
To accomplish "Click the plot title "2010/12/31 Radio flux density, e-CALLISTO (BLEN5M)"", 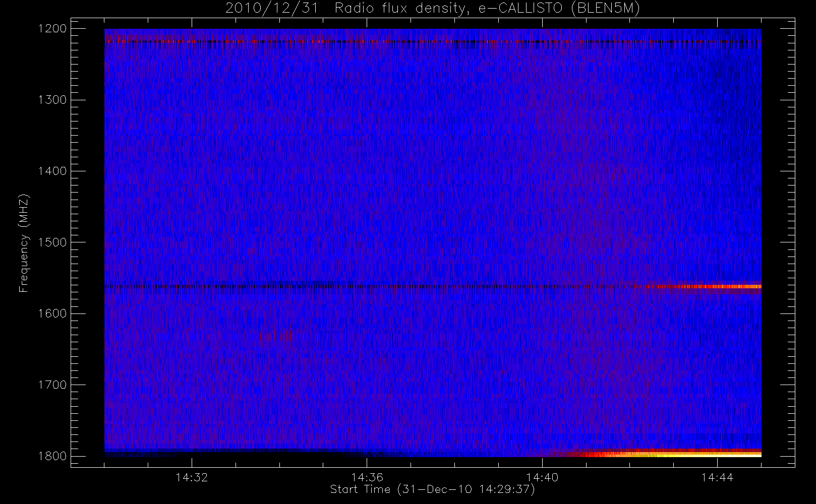I will [433, 9].
